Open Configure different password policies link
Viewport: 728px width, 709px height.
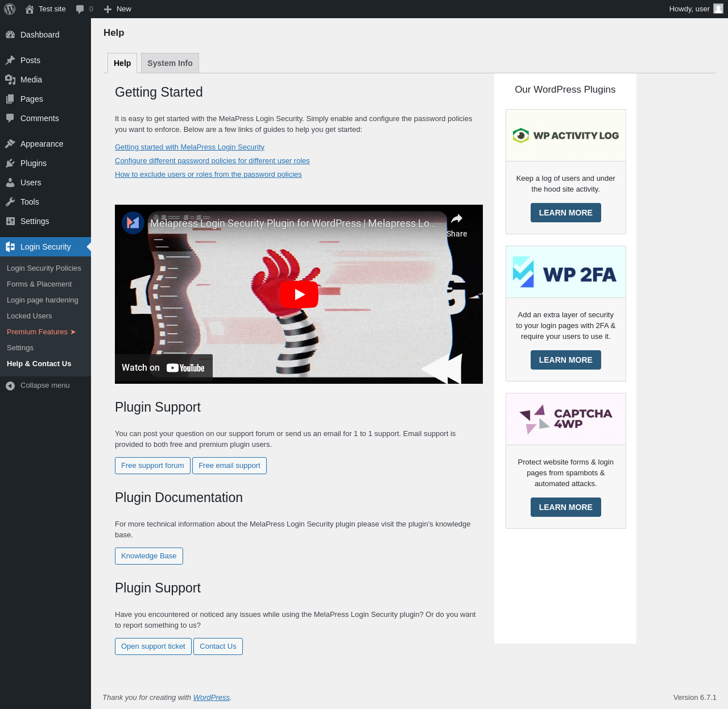pyautogui.click(x=212, y=161)
